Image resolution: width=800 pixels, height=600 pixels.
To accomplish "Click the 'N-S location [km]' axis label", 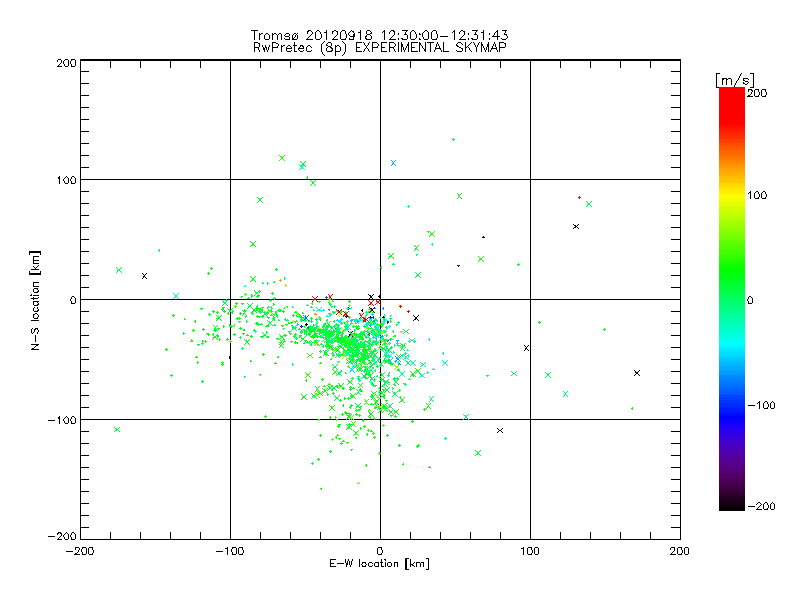I will point(35,301).
